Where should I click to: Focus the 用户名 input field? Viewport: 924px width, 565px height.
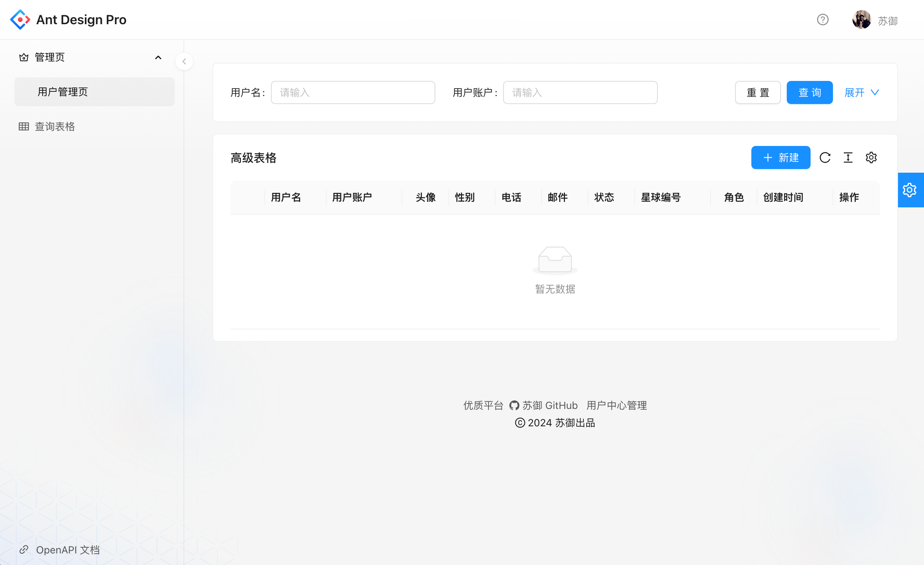coord(353,92)
